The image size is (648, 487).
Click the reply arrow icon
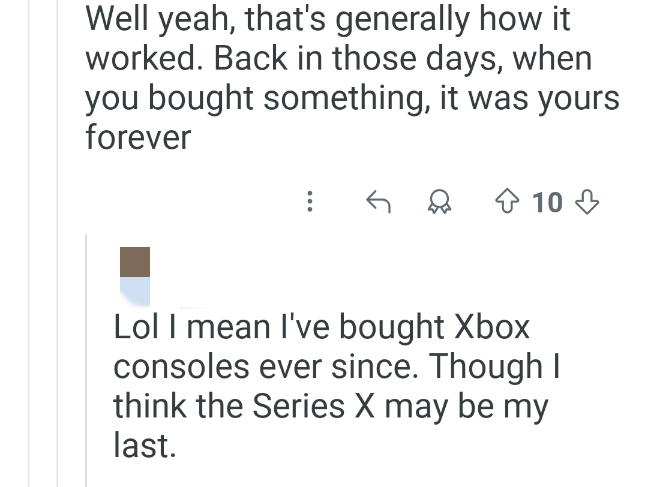pyautogui.click(x=377, y=203)
